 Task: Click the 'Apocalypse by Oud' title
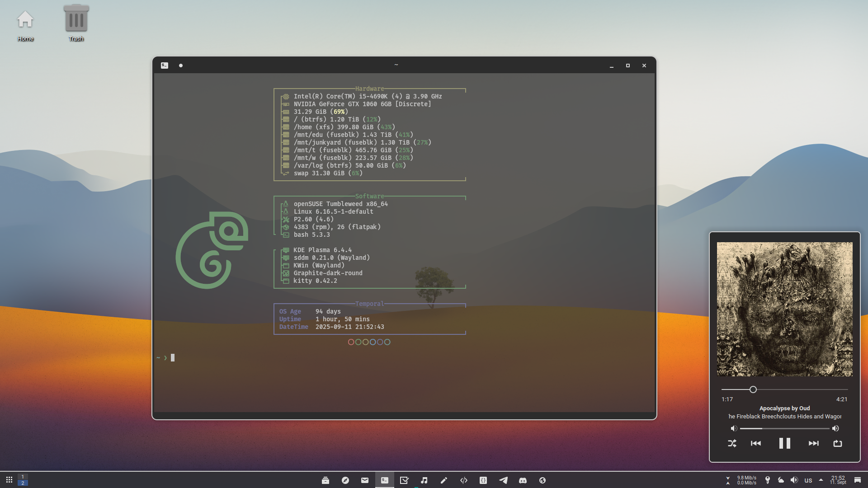click(x=785, y=408)
